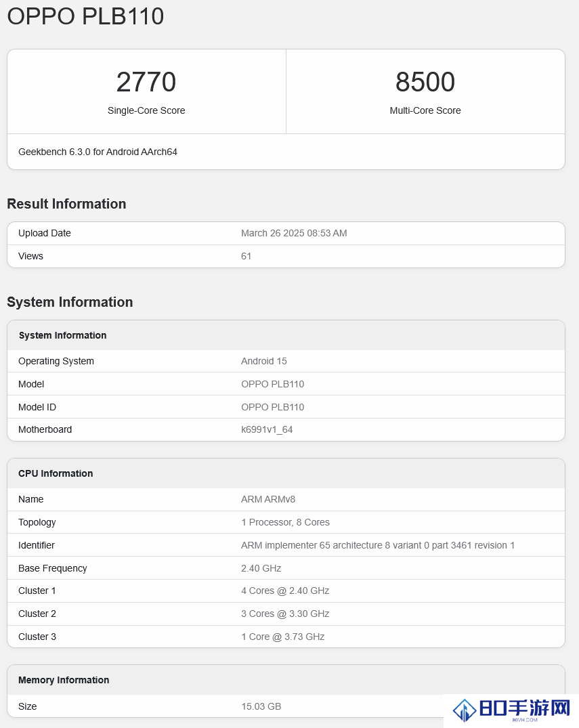Select 1 Processor, 8 Cores value

286,522
